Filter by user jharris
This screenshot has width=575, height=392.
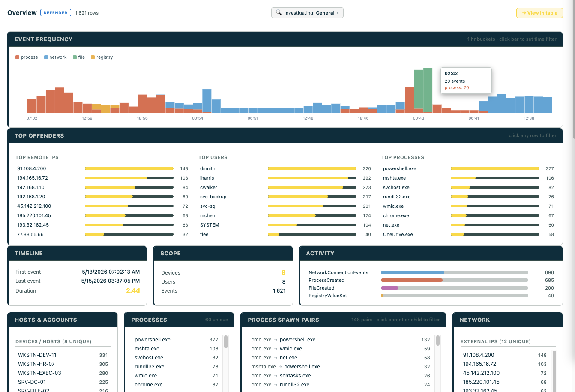[285, 178]
